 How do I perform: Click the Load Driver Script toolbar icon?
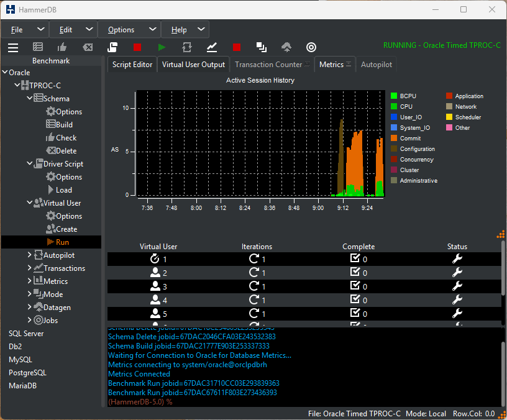(x=112, y=47)
